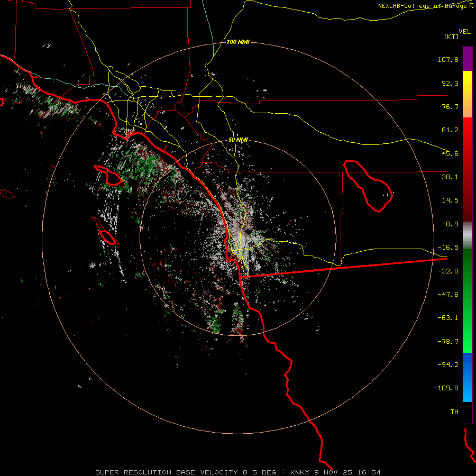Click the VEL legend title
The width and height of the screenshot is (476, 476).
[464, 32]
